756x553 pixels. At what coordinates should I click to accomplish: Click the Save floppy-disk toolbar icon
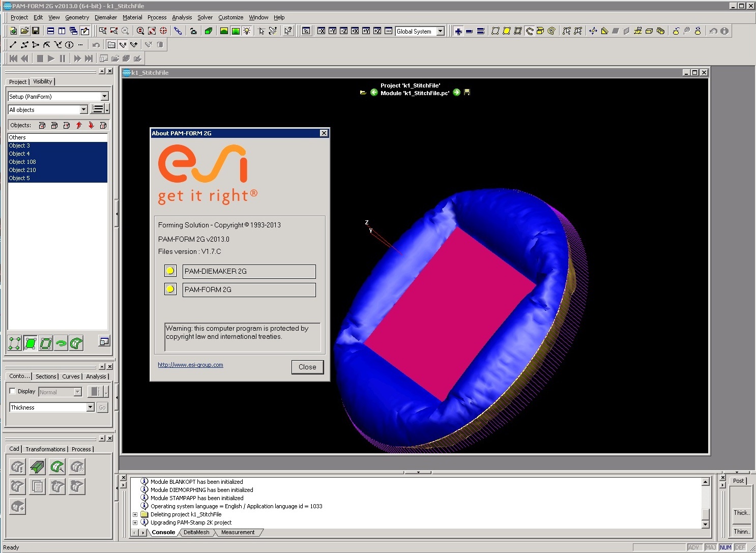click(x=36, y=31)
